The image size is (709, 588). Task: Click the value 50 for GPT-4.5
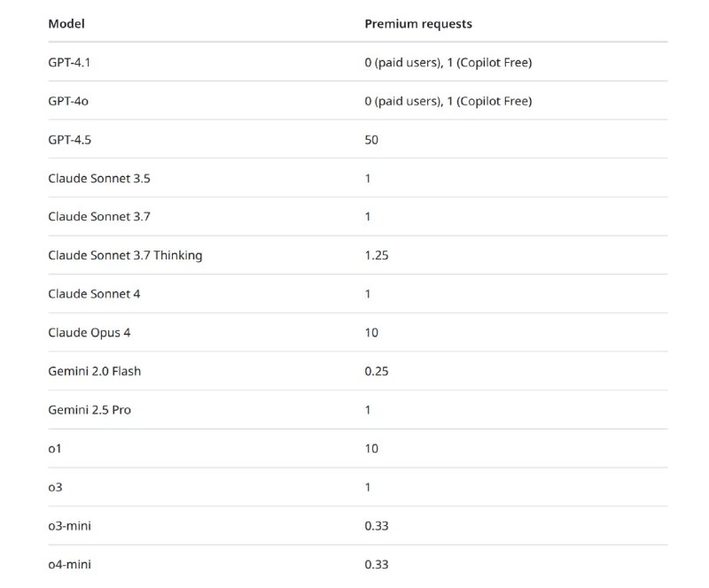coord(371,140)
